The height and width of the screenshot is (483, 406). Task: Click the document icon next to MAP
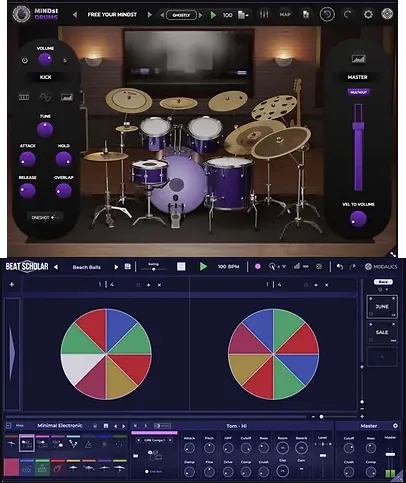coord(306,15)
